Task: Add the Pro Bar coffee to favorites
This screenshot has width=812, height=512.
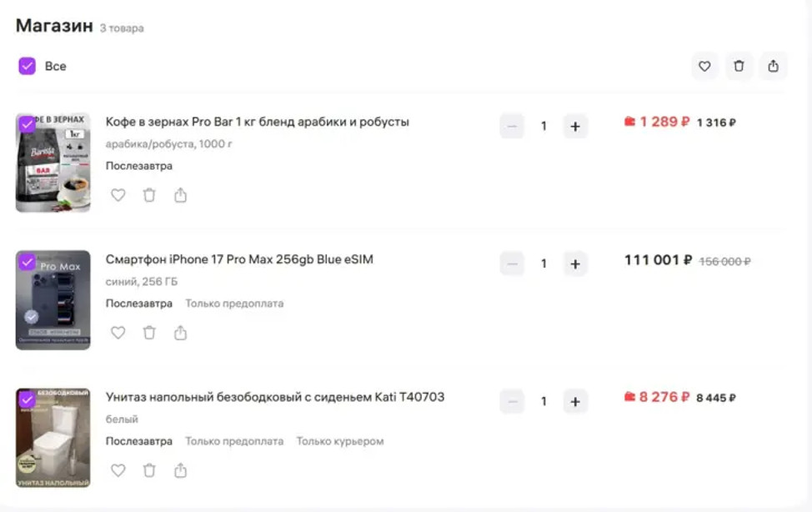Action: tap(118, 195)
